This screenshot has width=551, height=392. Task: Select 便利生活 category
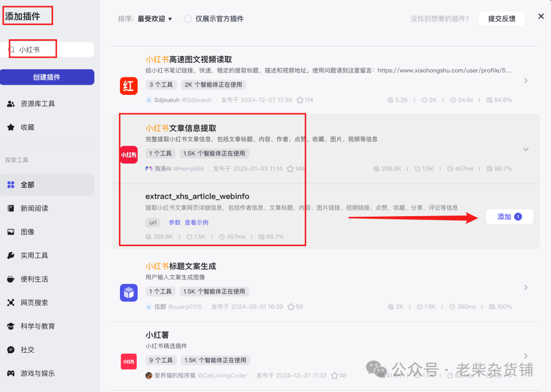(x=47, y=279)
